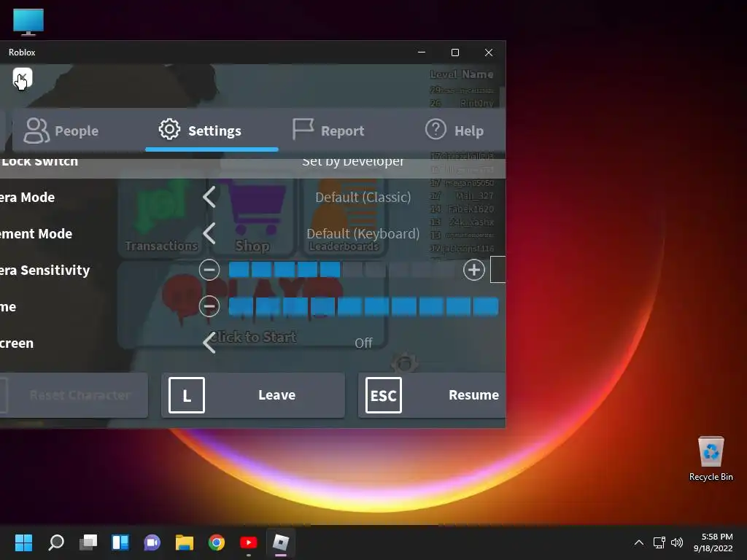Image resolution: width=747 pixels, height=560 pixels.
Task: Open the network status tray icon
Action: coord(659,542)
